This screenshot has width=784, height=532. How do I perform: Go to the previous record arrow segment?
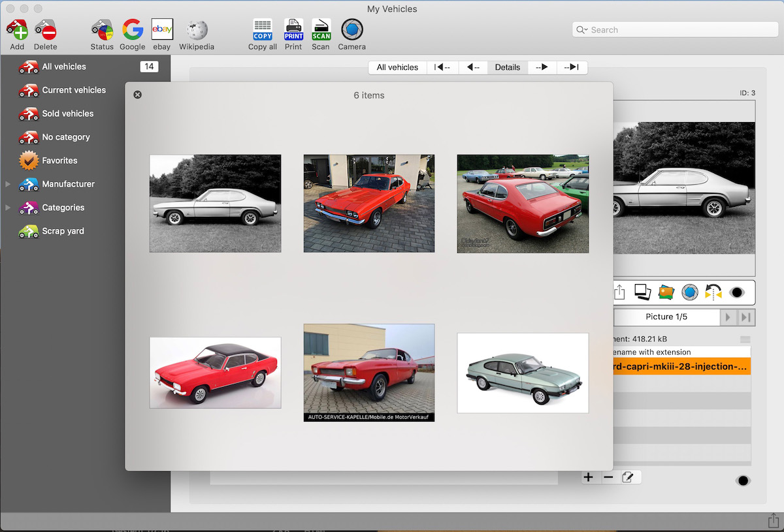[x=473, y=67]
